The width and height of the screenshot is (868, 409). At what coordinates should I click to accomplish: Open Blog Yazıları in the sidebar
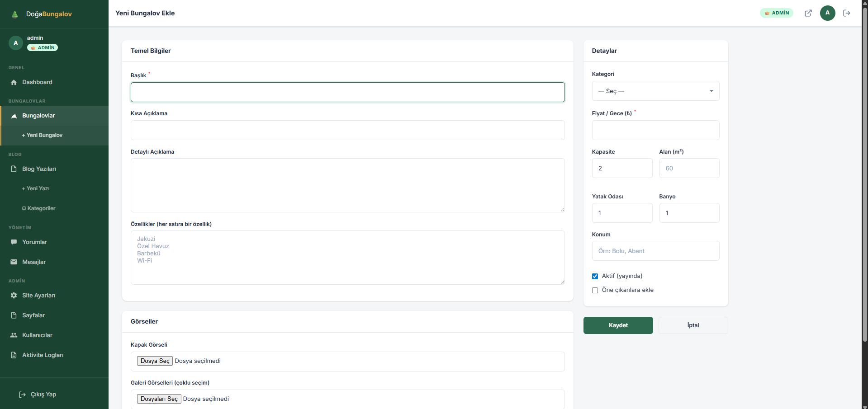click(39, 169)
